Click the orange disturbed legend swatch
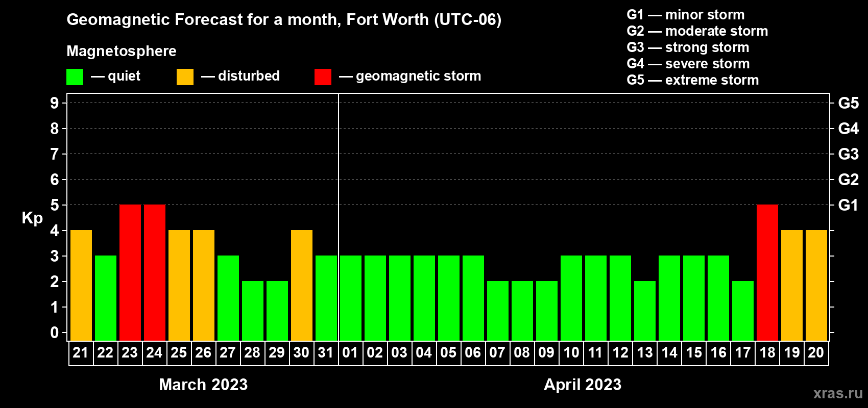 pos(185,77)
